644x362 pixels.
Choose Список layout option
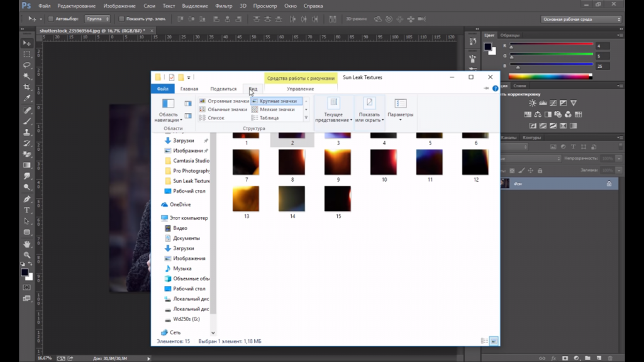coord(212,118)
